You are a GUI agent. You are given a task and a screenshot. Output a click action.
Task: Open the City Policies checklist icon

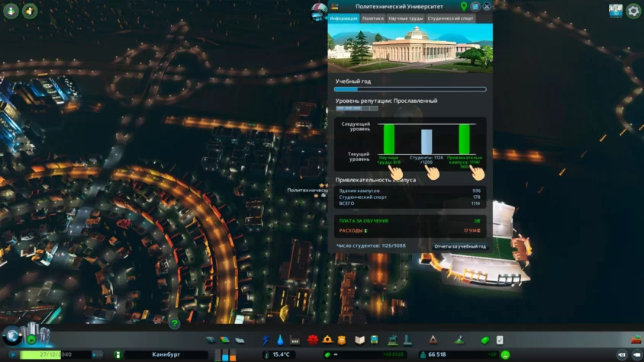point(500,340)
